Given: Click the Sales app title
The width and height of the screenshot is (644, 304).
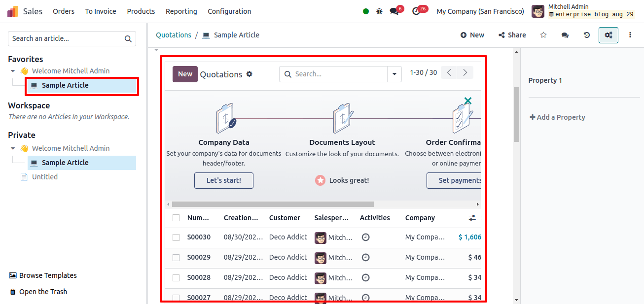Looking at the screenshot, I should [x=33, y=11].
